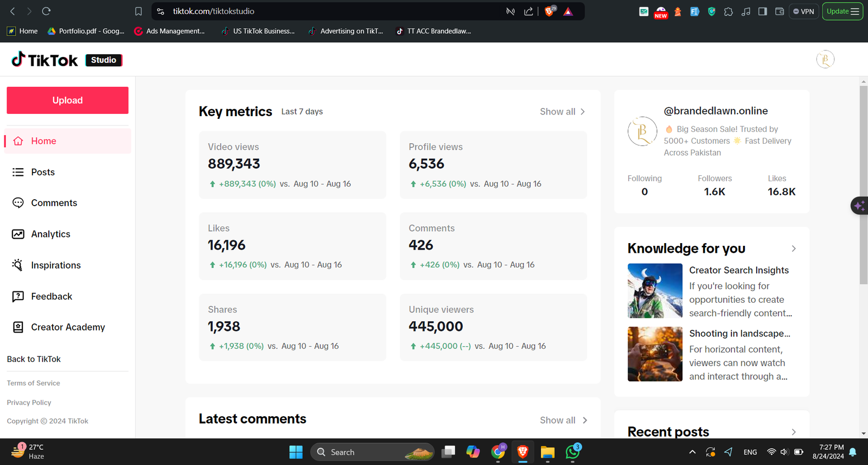Image resolution: width=868 pixels, height=465 pixels.
Task: Open Analytics in the sidebar
Action: click(68, 234)
